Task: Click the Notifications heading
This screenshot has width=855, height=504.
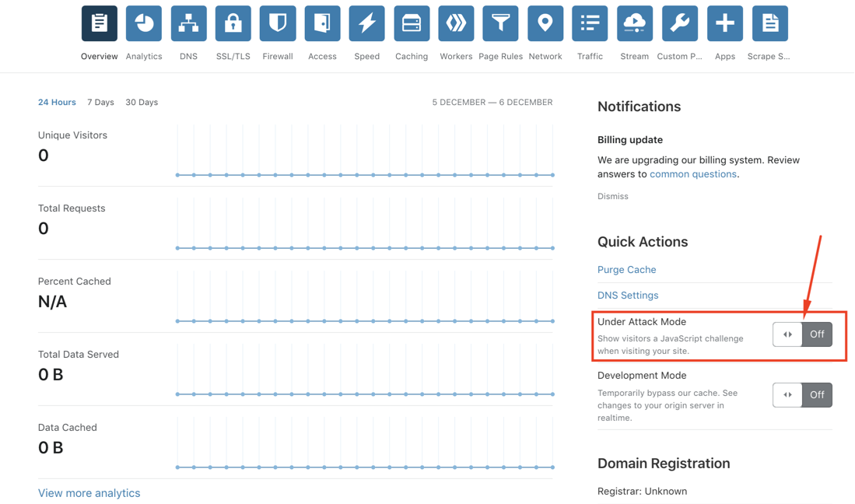Action: 639,107
